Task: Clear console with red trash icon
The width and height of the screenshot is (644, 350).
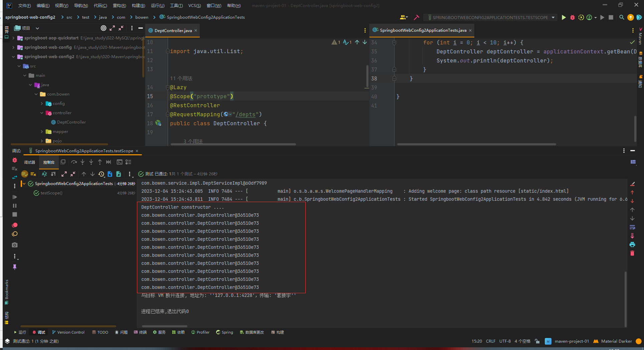Action: pyautogui.click(x=632, y=253)
